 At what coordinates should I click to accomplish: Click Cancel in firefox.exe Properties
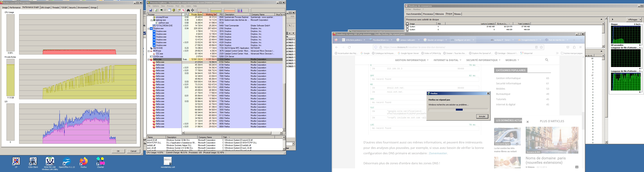pyautogui.click(x=134, y=151)
